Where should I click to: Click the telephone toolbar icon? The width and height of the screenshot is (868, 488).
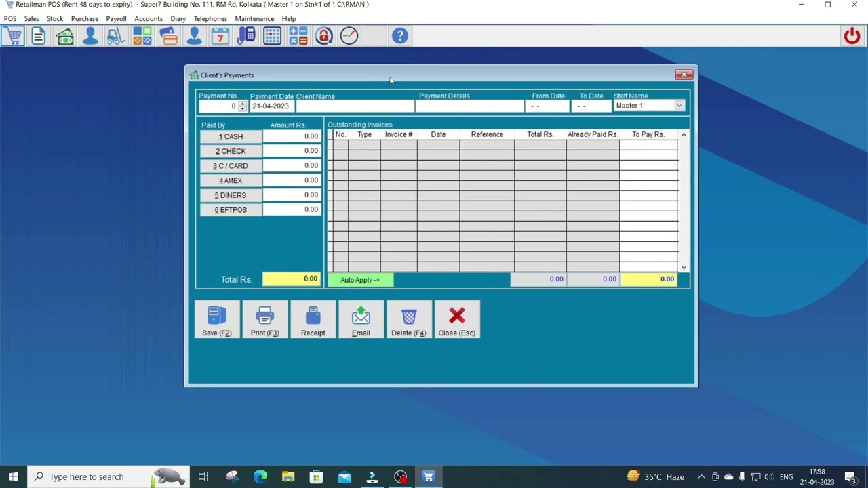pos(246,36)
